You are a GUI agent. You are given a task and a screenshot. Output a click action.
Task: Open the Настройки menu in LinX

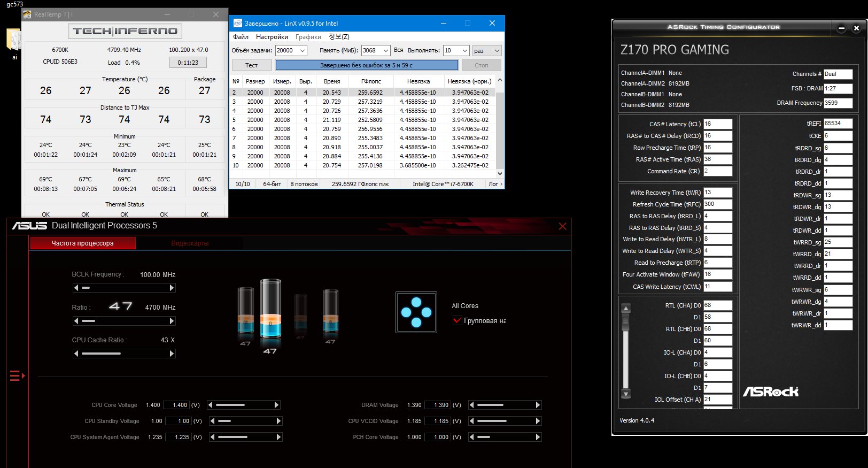click(272, 37)
